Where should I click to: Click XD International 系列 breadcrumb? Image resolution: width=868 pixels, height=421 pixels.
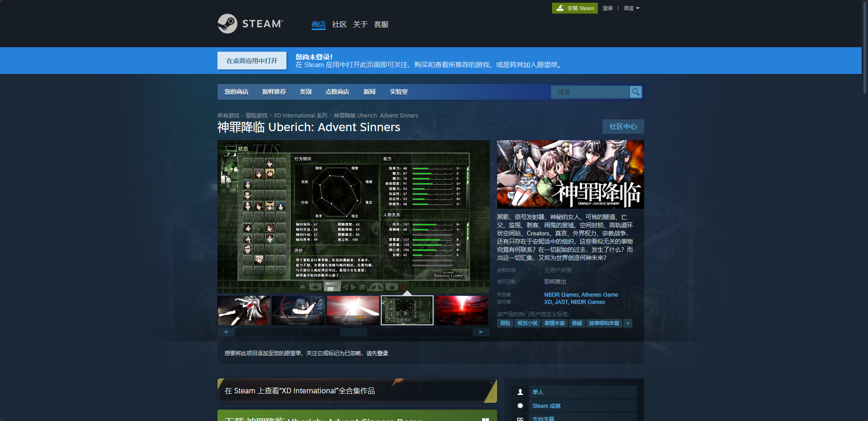coord(301,116)
